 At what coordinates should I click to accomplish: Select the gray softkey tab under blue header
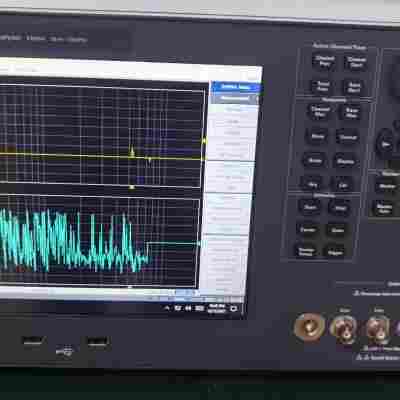[x=234, y=98]
